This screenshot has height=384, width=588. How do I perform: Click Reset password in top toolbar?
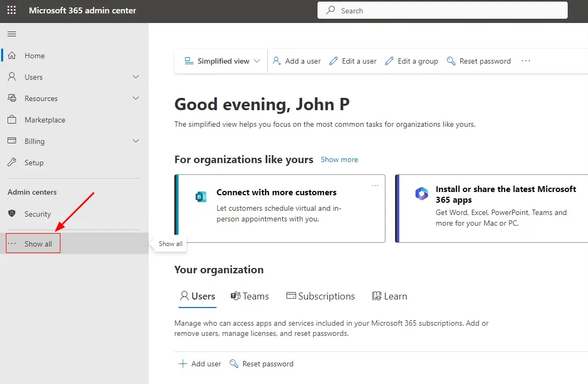click(478, 61)
